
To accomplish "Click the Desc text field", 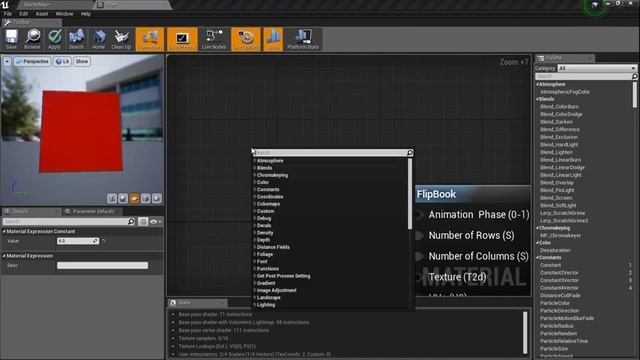I will (x=102, y=265).
